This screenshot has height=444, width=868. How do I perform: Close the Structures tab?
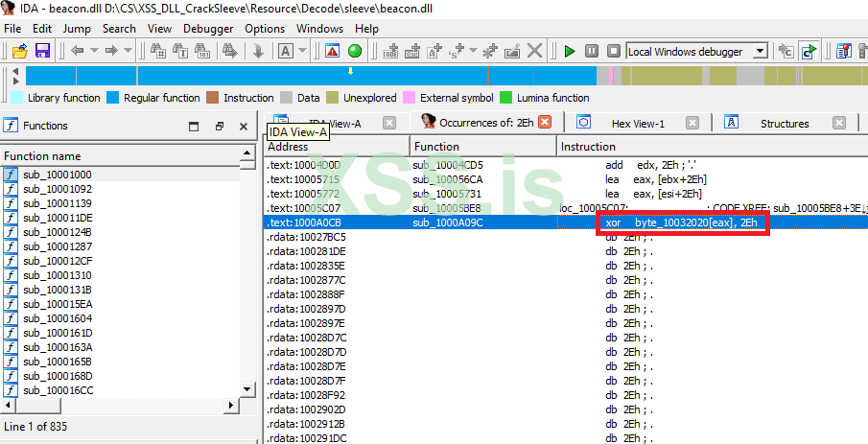point(839,123)
